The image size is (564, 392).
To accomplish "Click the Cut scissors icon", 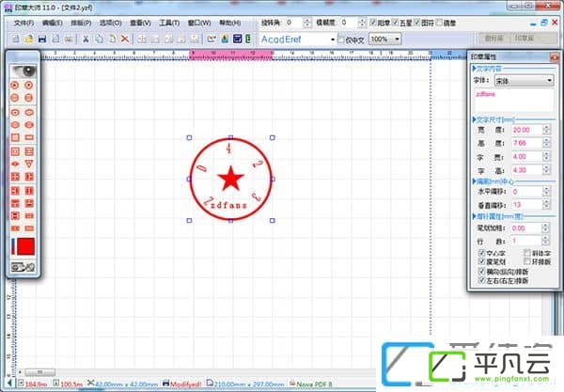I will coord(86,39).
